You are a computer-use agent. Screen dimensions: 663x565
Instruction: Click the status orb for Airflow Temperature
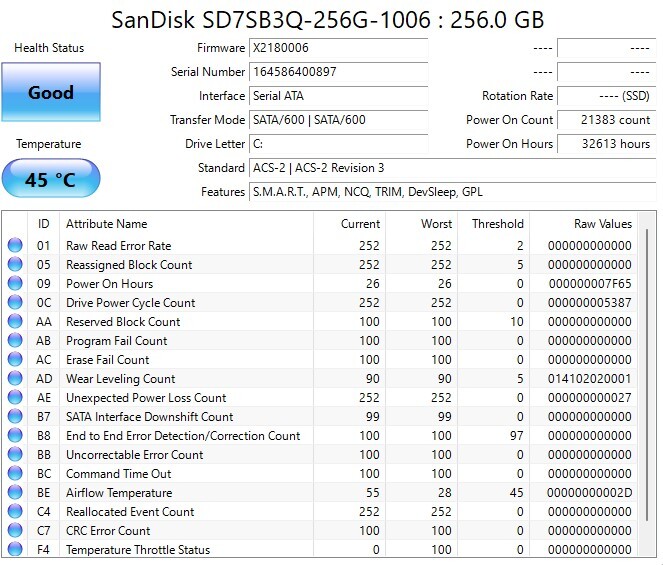[15, 493]
